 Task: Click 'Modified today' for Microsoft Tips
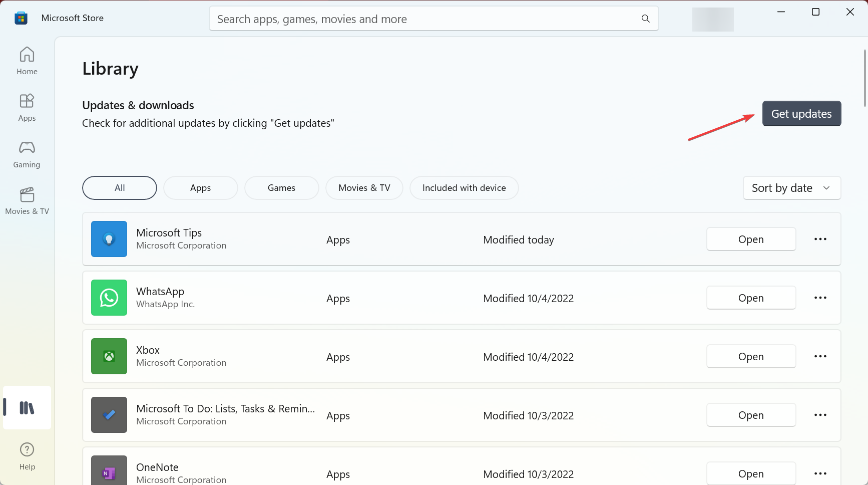coord(519,239)
